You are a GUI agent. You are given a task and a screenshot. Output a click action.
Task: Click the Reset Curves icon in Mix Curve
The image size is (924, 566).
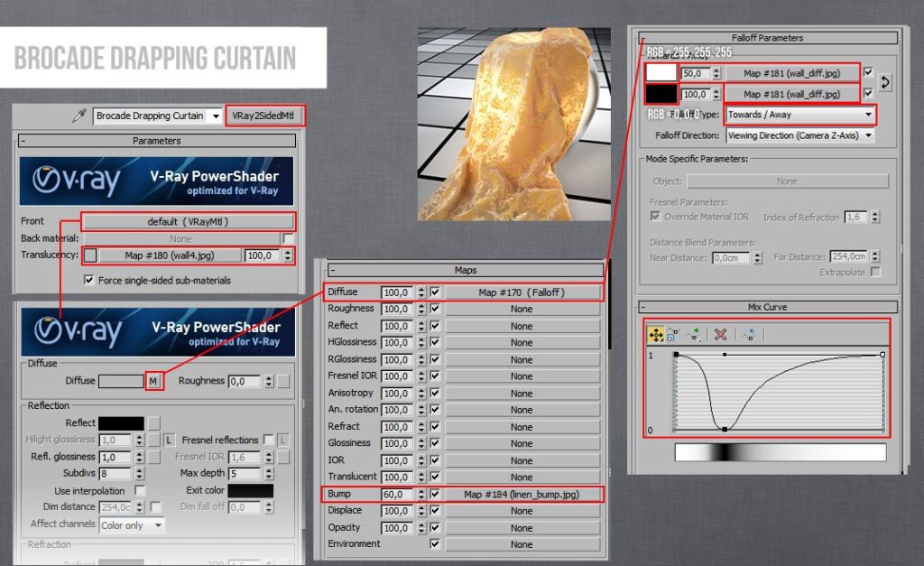[x=749, y=334]
